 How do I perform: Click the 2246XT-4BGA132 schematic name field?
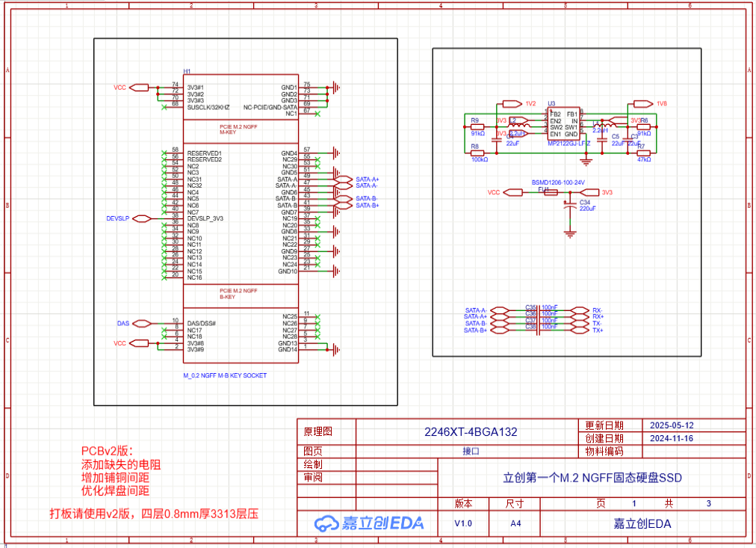coord(470,431)
